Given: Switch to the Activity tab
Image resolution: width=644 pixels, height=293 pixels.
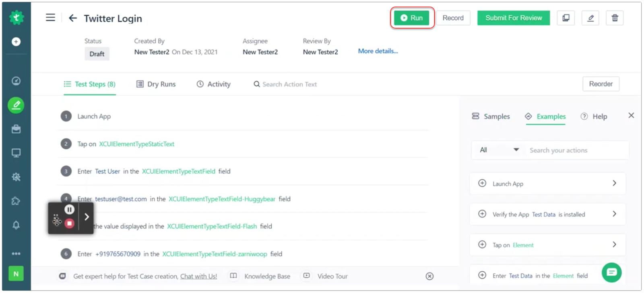Looking at the screenshot, I should [x=214, y=84].
